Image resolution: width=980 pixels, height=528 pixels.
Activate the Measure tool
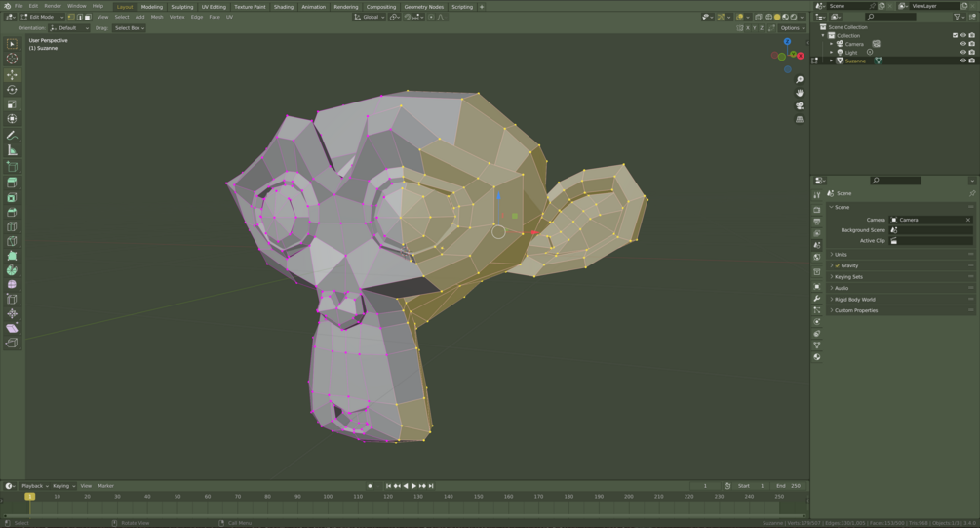coord(12,150)
